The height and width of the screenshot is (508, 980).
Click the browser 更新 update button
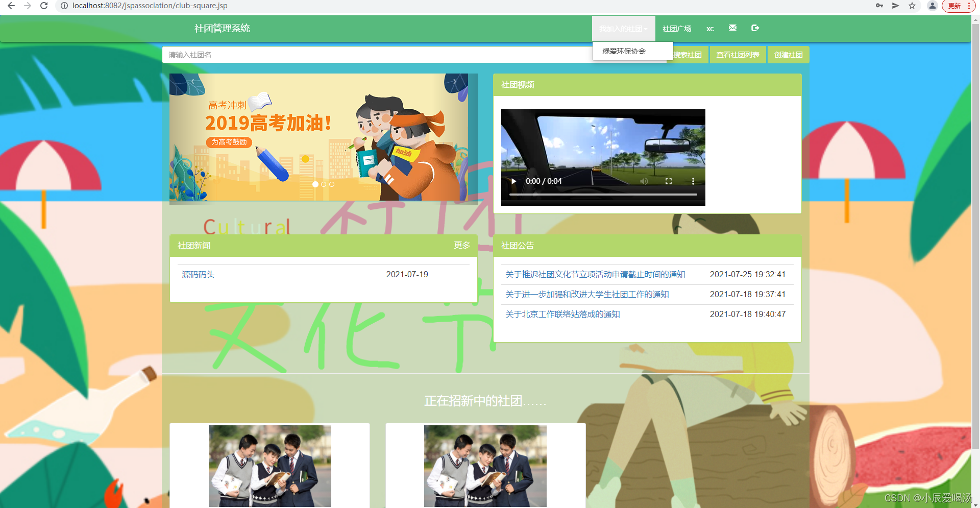[x=954, y=6]
